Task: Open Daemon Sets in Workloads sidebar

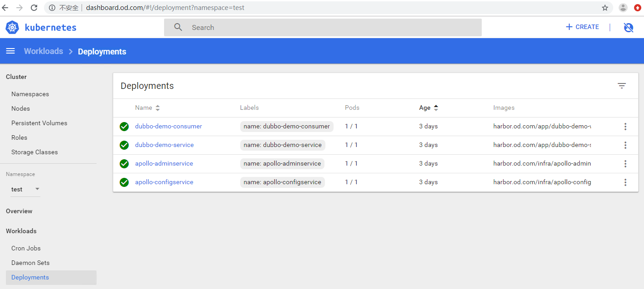Action: 30,263
